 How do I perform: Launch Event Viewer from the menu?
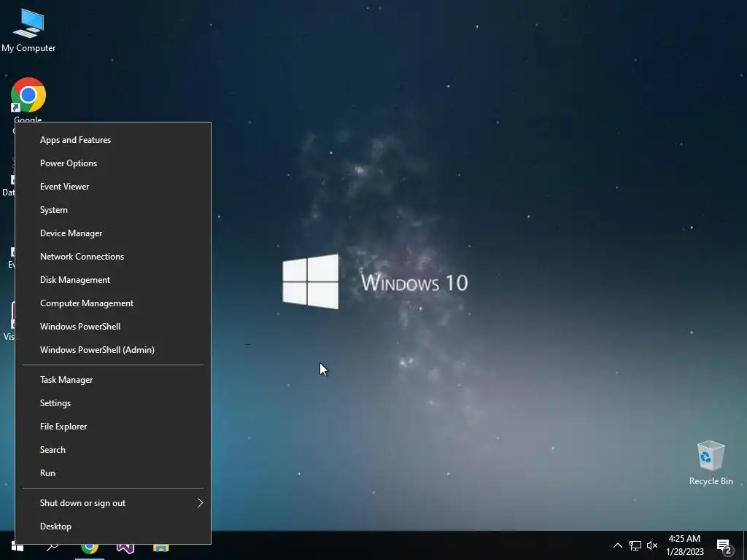coord(113,187)
